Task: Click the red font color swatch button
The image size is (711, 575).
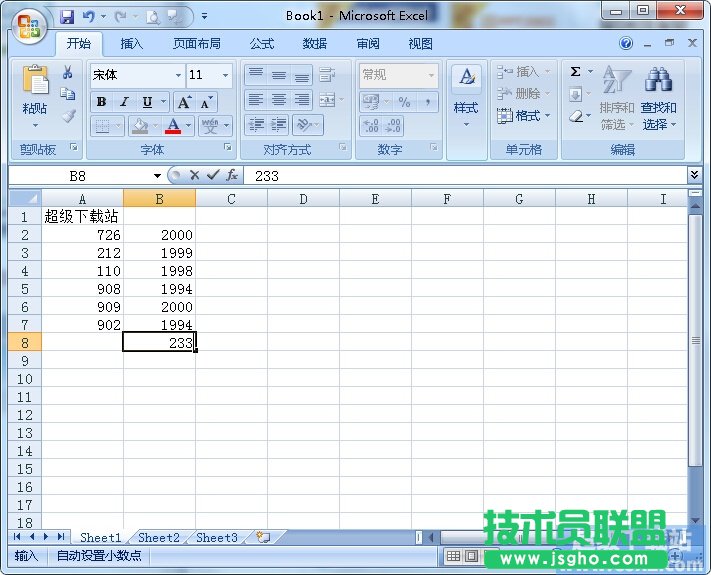Action: coord(173,127)
